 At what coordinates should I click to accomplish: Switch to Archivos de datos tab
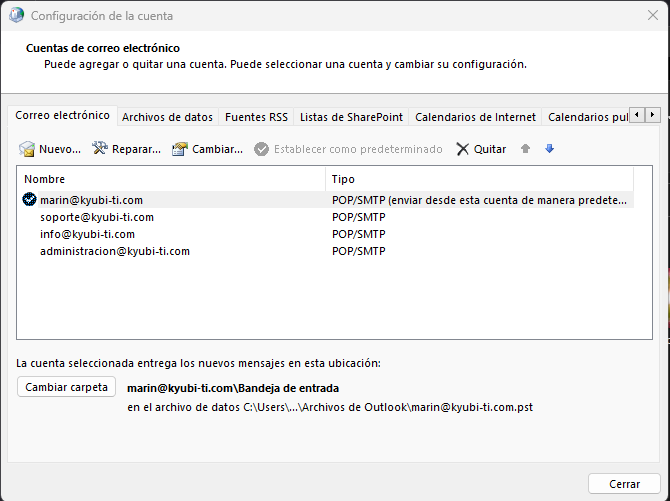click(167, 117)
